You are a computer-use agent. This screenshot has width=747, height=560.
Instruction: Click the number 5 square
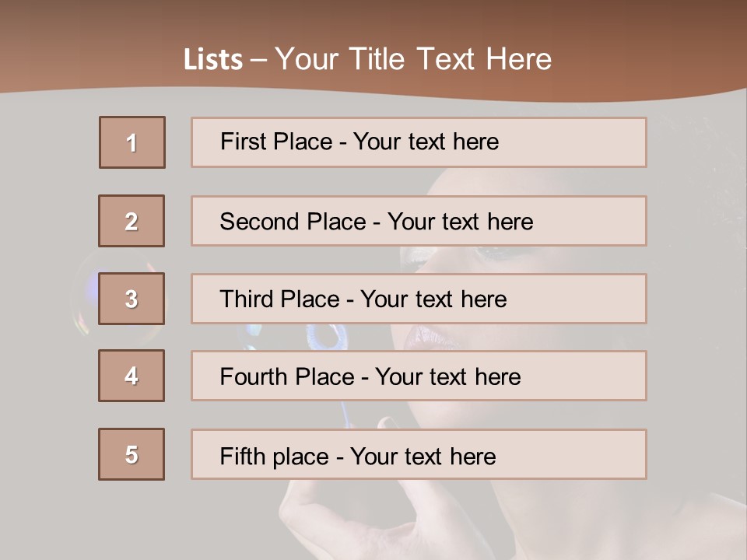132,454
